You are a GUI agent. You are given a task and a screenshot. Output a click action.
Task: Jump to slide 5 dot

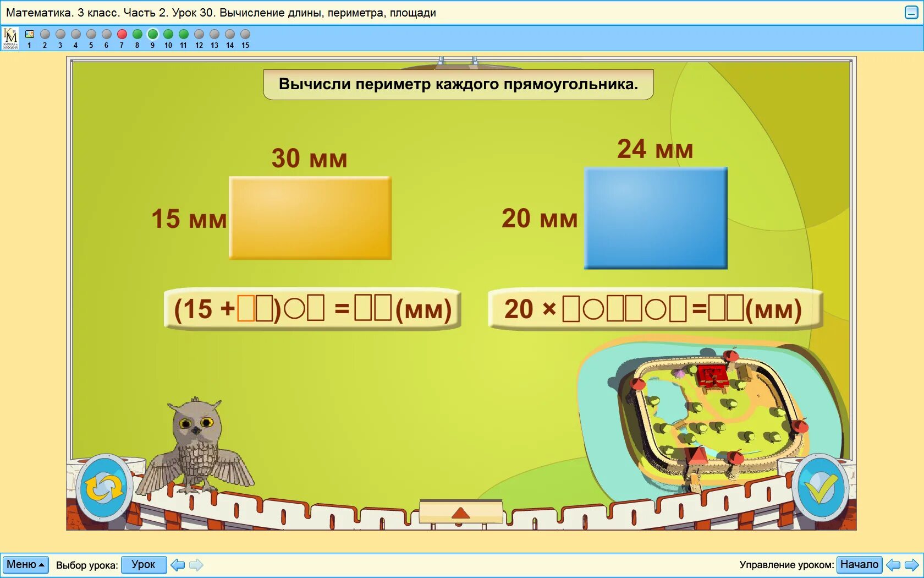click(91, 34)
